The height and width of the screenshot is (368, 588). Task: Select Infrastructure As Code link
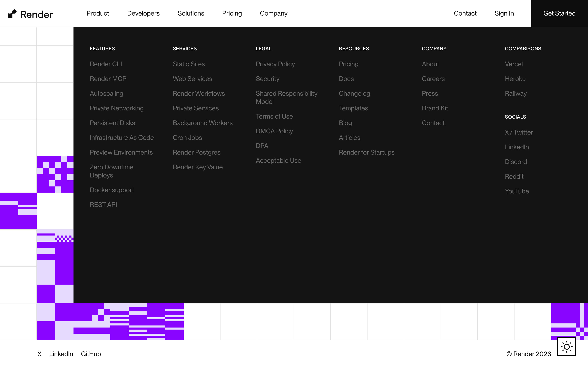(x=122, y=138)
